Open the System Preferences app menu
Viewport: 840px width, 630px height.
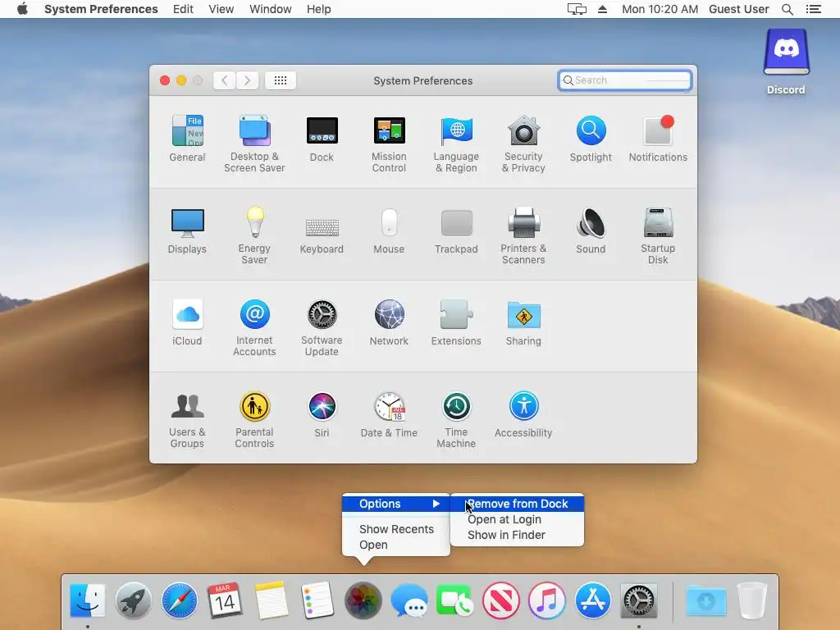[101, 9]
